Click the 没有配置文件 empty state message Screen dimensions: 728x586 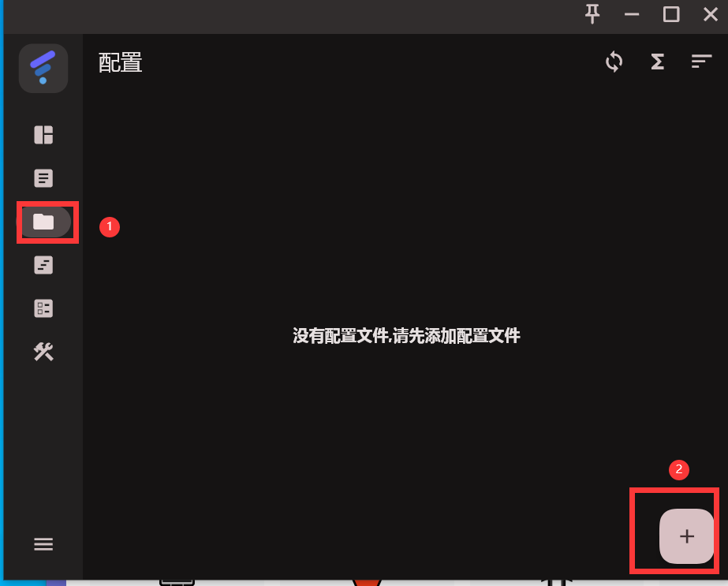(x=405, y=335)
